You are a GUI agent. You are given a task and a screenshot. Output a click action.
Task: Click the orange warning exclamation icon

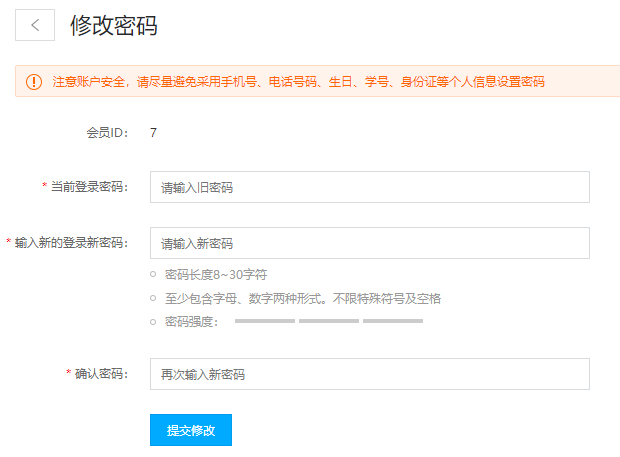tap(34, 82)
